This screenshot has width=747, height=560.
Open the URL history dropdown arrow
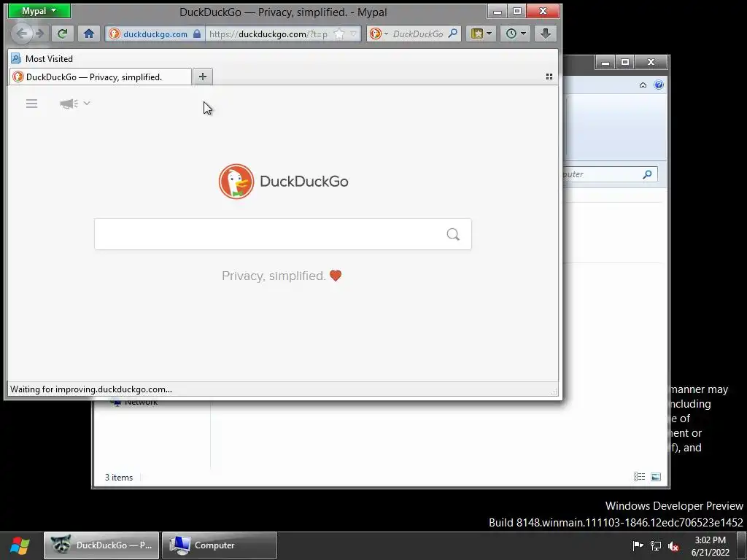coord(354,34)
